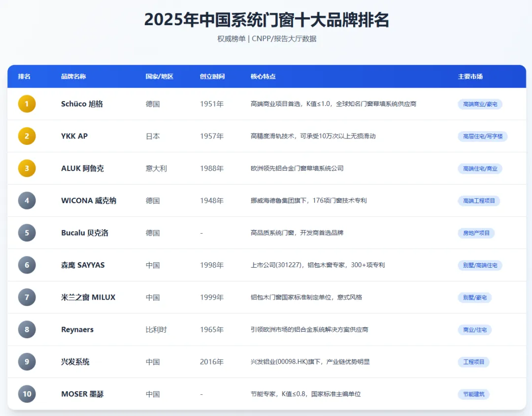
Task: Click the 挪威海德鲁集团旗下 description
Action: (x=309, y=201)
